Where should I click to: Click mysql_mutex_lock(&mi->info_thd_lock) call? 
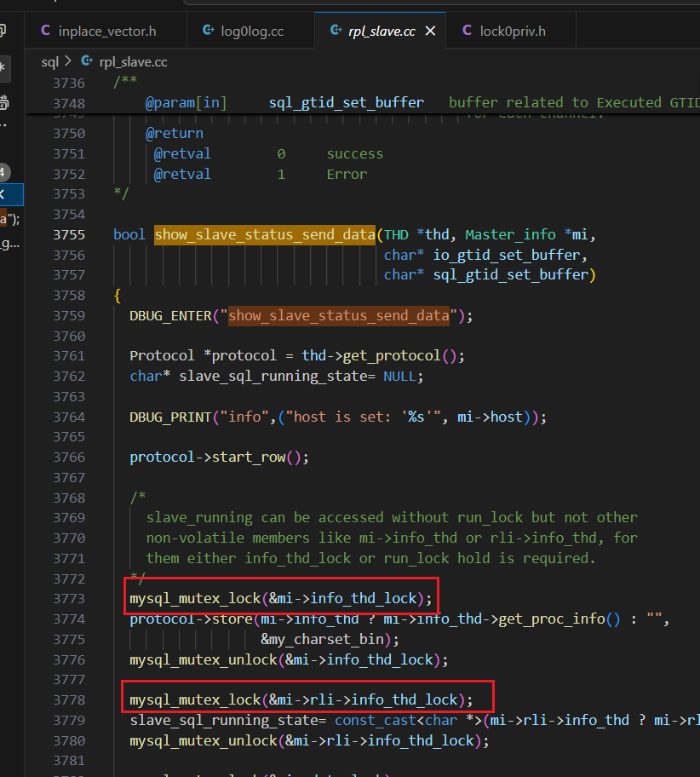pyautogui.click(x=280, y=599)
